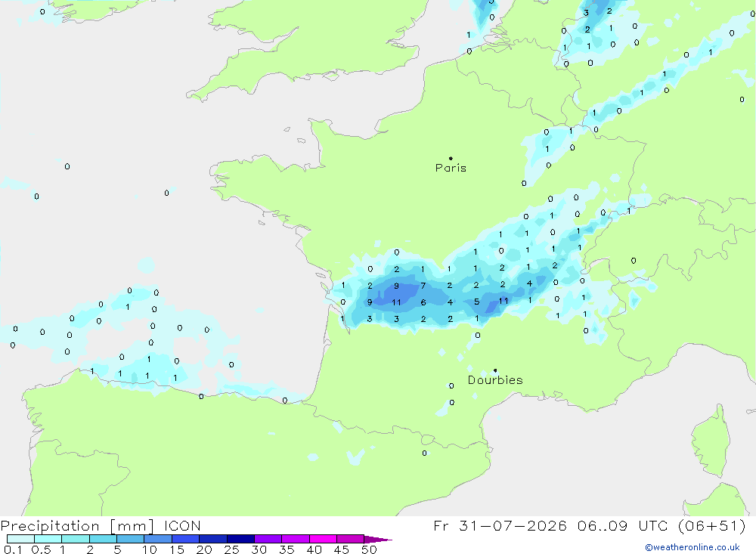Click the purple arrow end of the legend
This screenshot has width=756, height=554.
(377, 539)
